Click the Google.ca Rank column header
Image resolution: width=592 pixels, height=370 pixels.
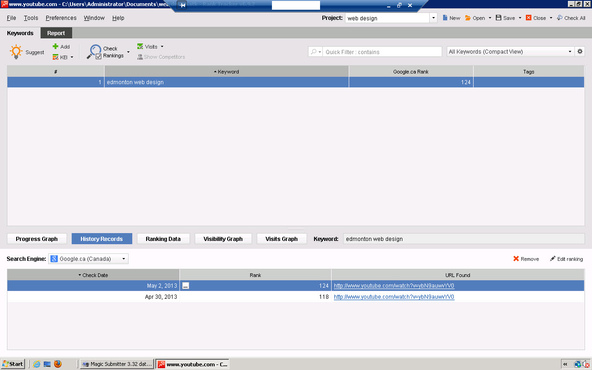pyautogui.click(x=410, y=71)
